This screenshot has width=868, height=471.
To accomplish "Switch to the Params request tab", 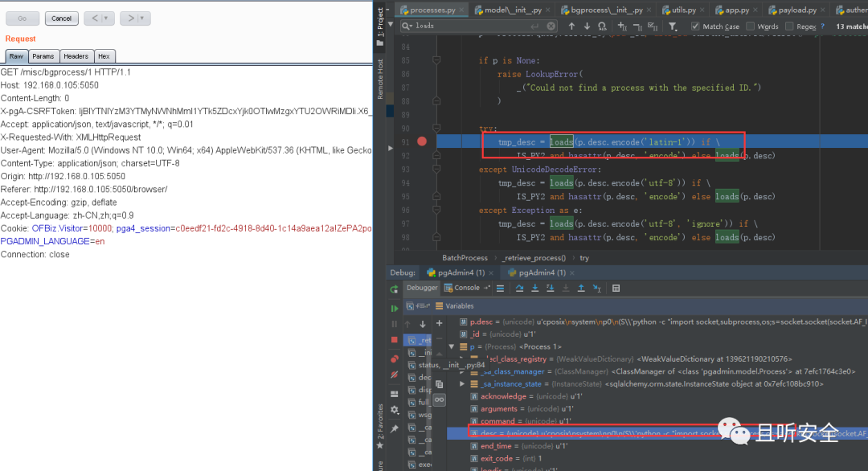I will pyautogui.click(x=43, y=56).
